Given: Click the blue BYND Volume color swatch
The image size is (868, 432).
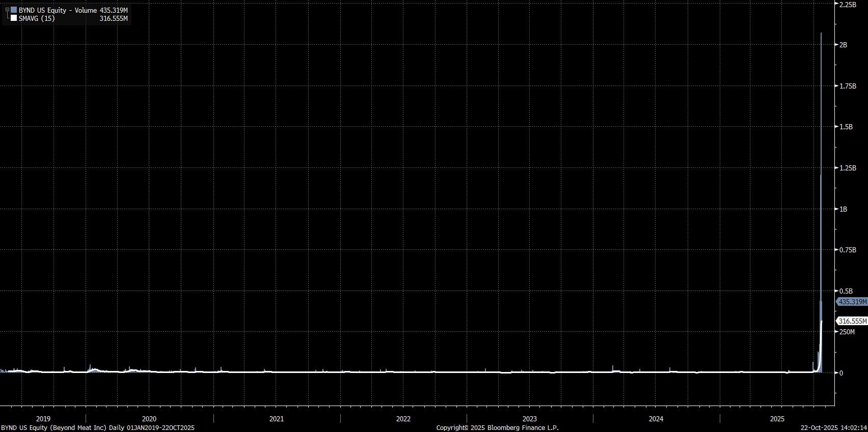Looking at the screenshot, I should click(x=14, y=10).
